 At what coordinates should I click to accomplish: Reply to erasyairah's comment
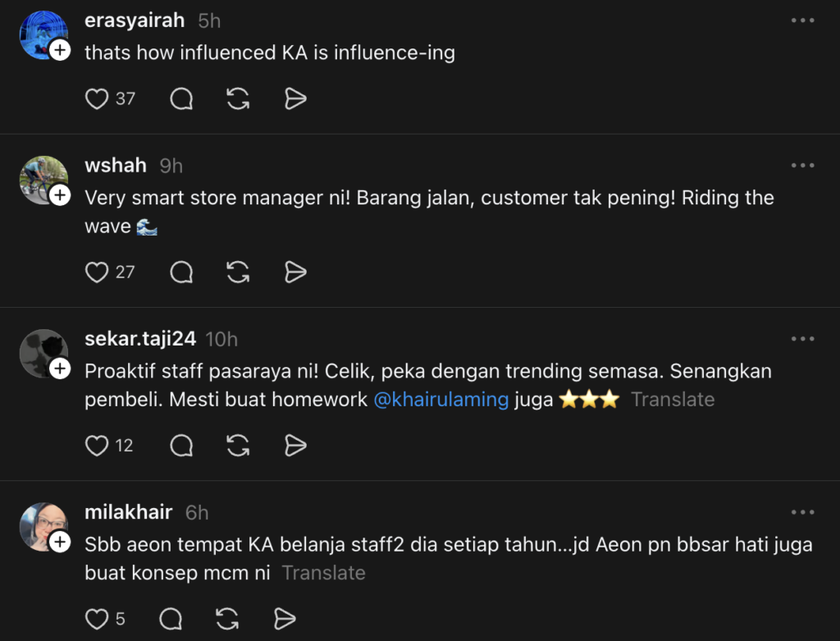[x=181, y=99]
